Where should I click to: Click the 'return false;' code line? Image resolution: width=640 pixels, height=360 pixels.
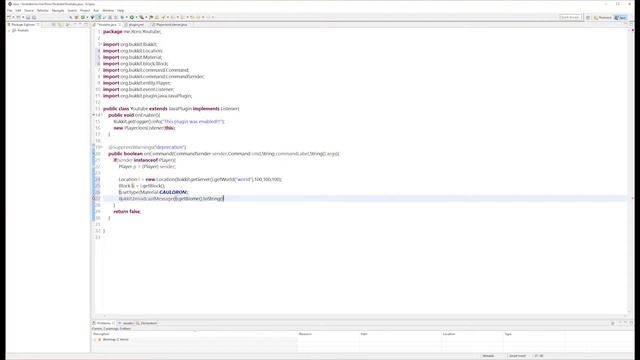tap(127, 211)
